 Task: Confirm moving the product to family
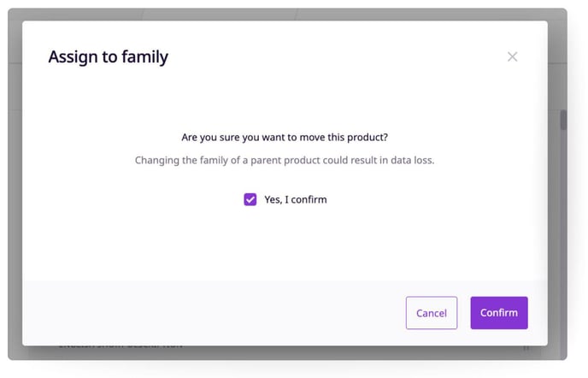pos(499,313)
